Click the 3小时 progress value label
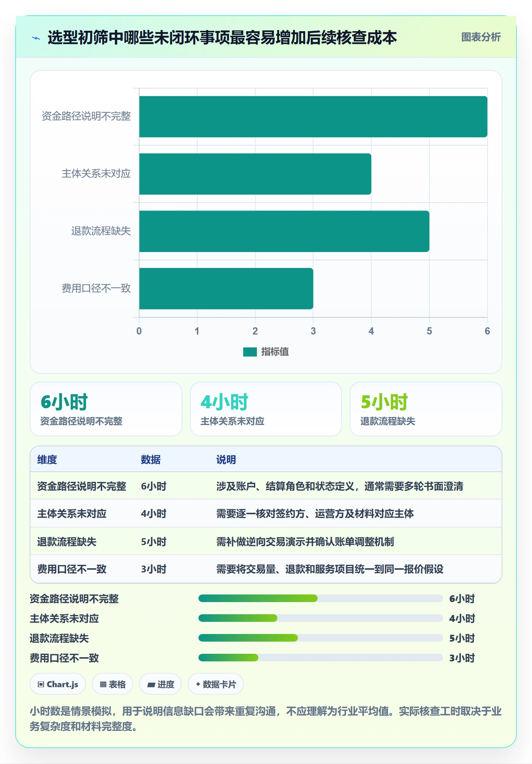Screen dimensions: 532x764 (x=462, y=658)
